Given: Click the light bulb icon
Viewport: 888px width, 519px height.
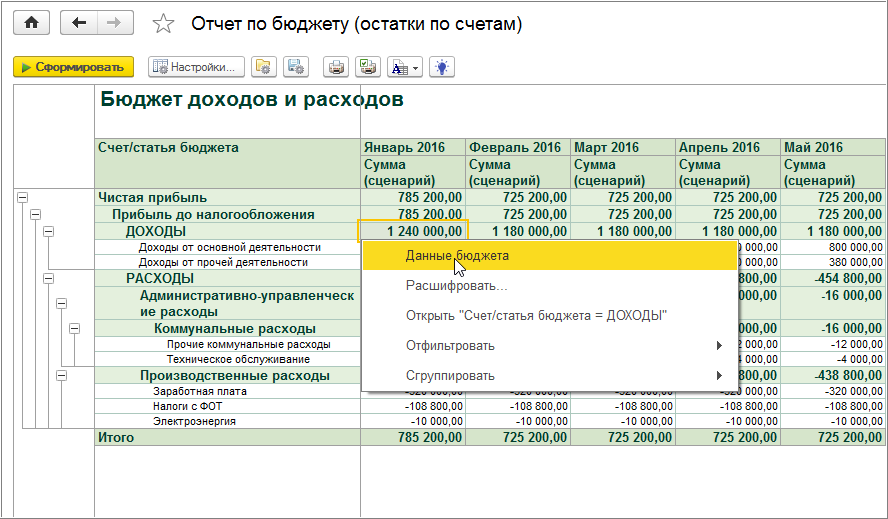Looking at the screenshot, I should tap(443, 67).
